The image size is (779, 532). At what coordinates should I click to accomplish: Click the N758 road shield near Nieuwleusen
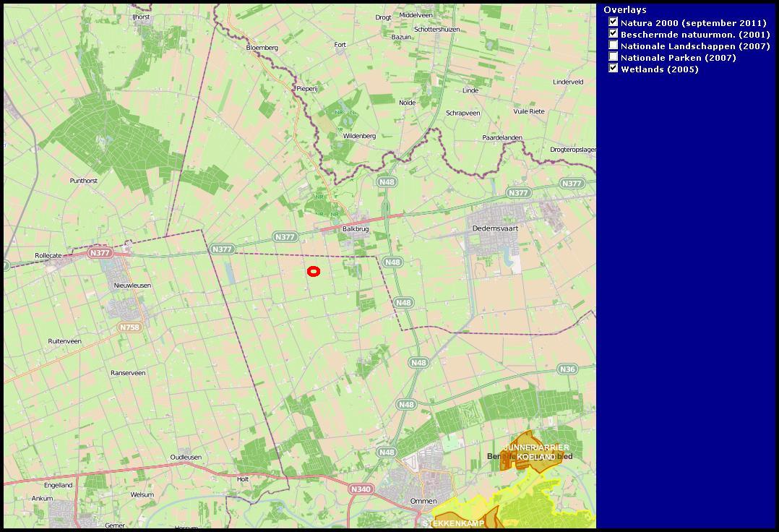click(x=129, y=327)
